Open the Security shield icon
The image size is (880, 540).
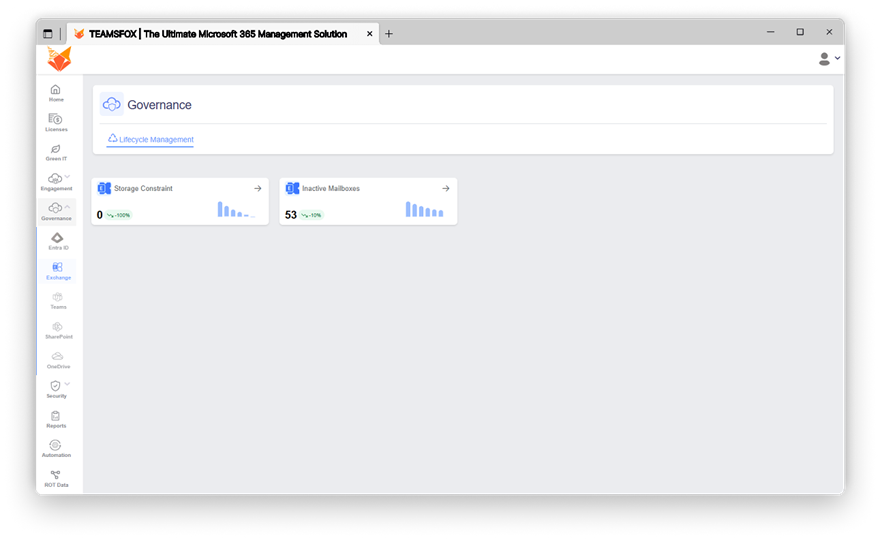tap(55, 386)
